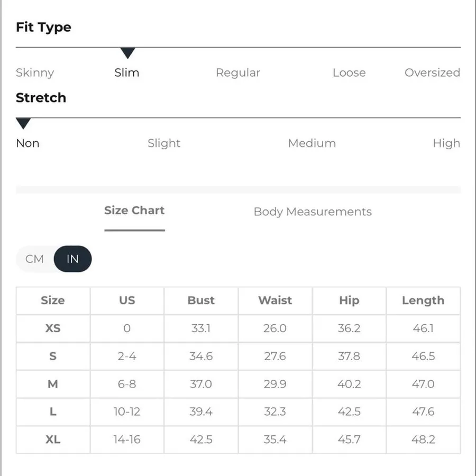Select the Regular fit label
The image size is (476, 476).
click(x=238, y=72)
